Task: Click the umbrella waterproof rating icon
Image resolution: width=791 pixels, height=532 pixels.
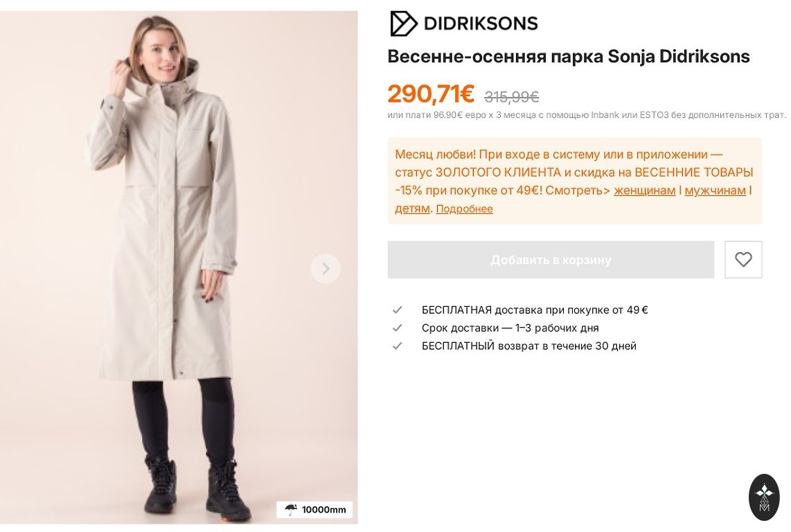Action: (291, 510)
